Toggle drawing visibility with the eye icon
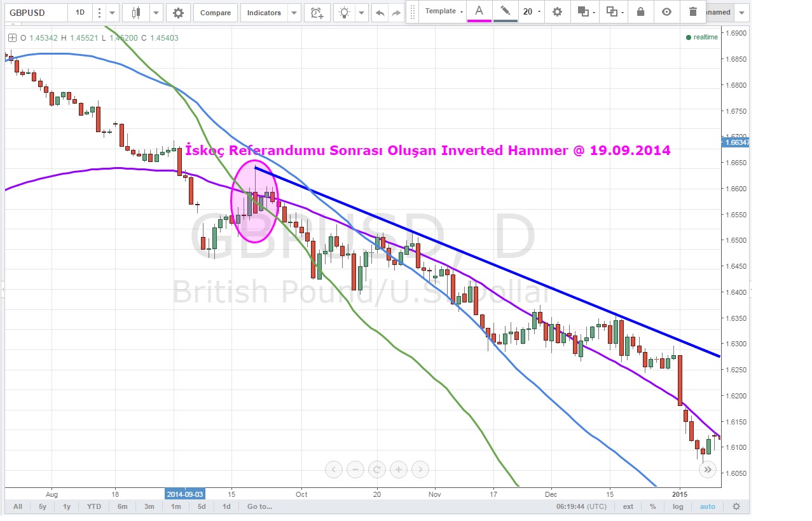Image resolution: width=812 pixels, height=521 pixels. pos(666,11)
